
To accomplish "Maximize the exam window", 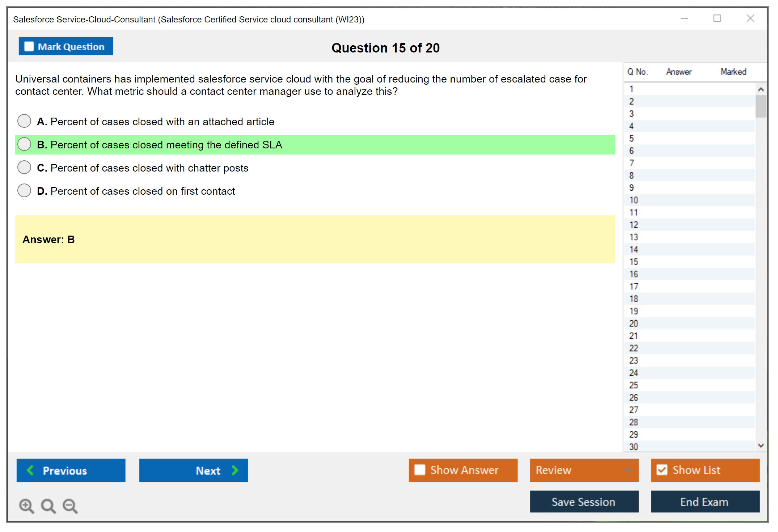I will 717,18.
